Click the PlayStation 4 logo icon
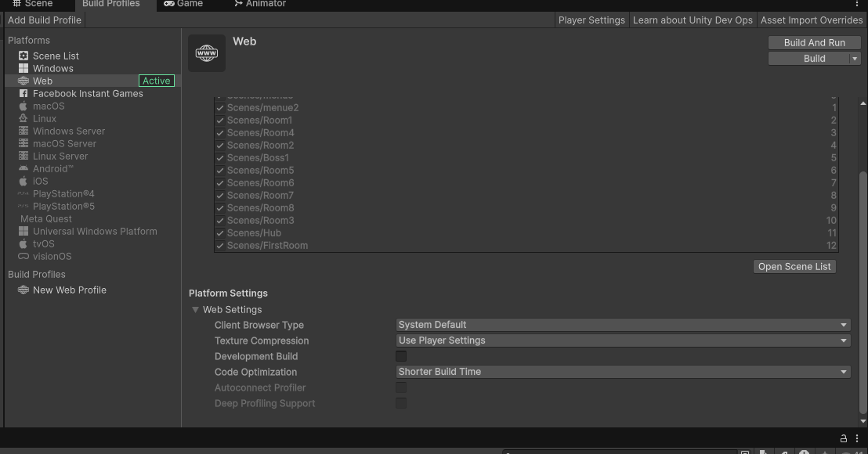Image resolution: width=868 pixels, height=454 pixels. [x=24, y=193]
